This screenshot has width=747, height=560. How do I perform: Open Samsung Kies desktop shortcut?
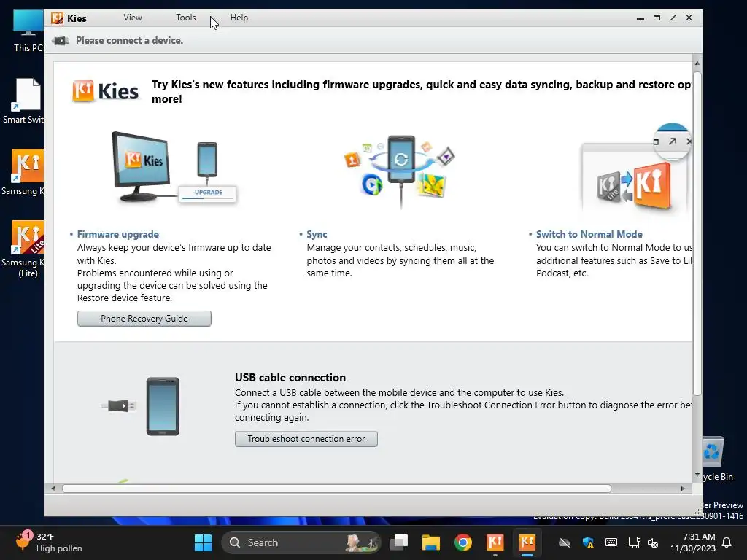(x=24, y=172)
